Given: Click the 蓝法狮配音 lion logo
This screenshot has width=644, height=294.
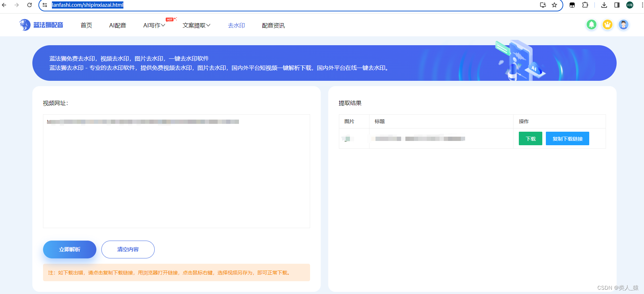Looking at the screenshot, I should (41, 25).
